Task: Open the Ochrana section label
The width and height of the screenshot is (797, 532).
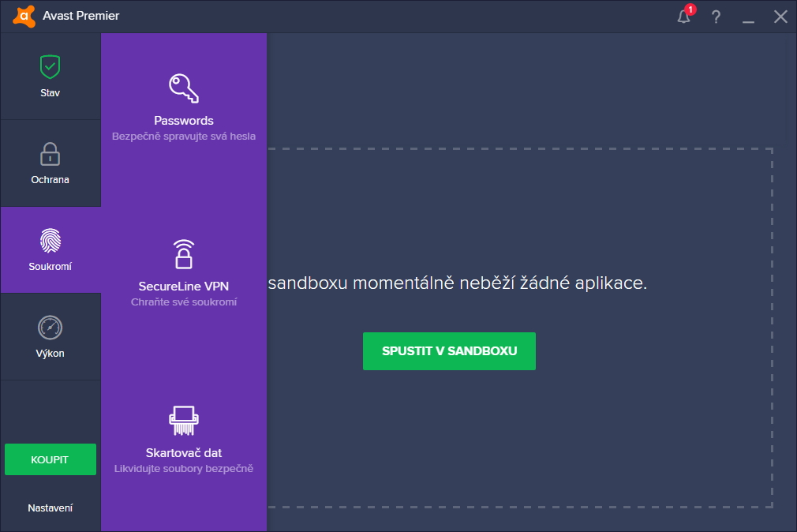Action: click(x=50, y=180)
